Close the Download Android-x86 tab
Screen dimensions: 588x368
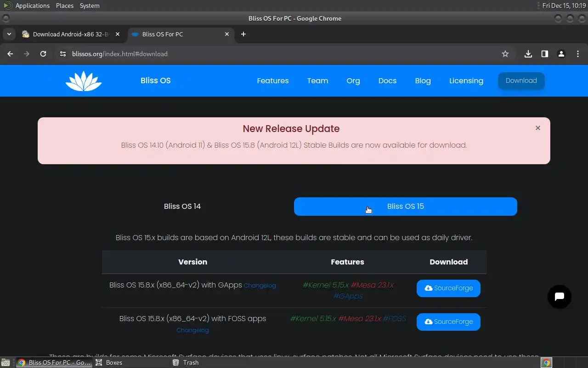point(118,34)
